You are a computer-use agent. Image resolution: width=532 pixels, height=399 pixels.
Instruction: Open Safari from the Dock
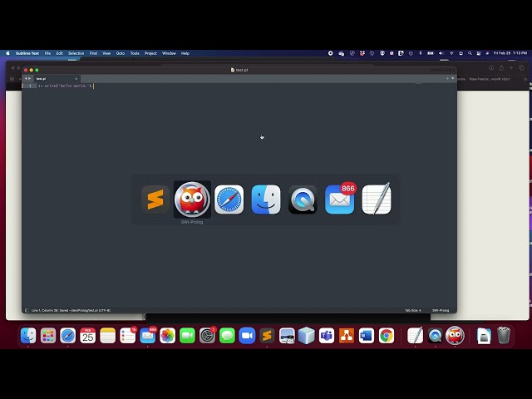(68, 336)
